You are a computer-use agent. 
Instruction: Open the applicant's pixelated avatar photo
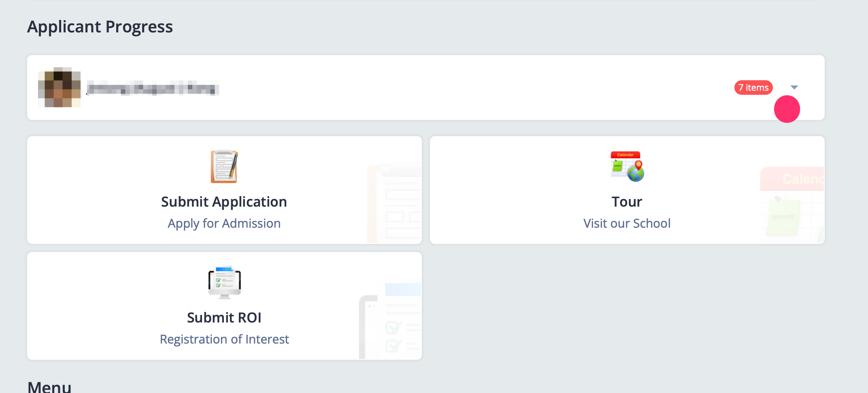pyautogui.click(x=59, y=88)
